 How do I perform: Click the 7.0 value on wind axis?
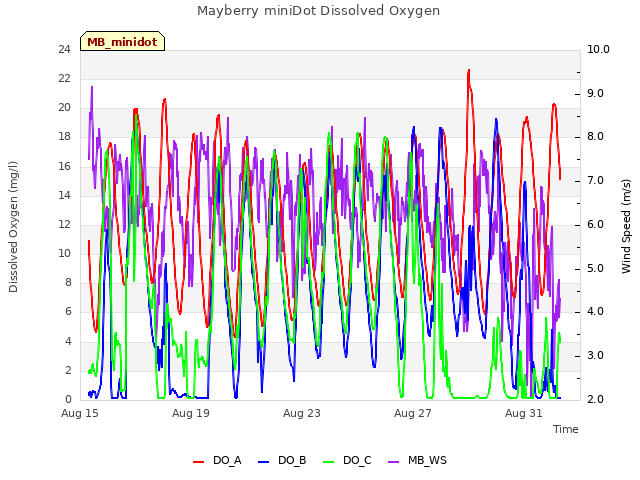(596, 181)
